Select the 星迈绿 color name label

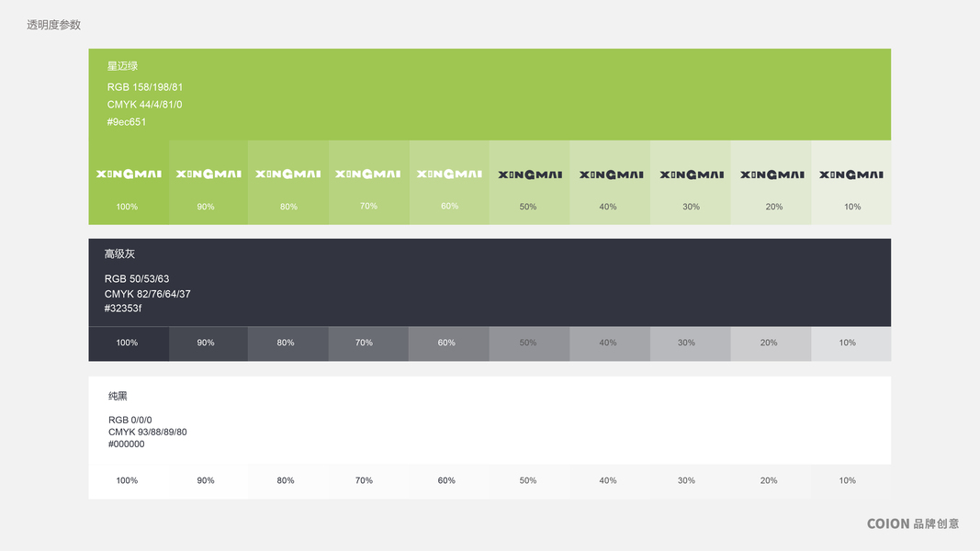point(122,66)
